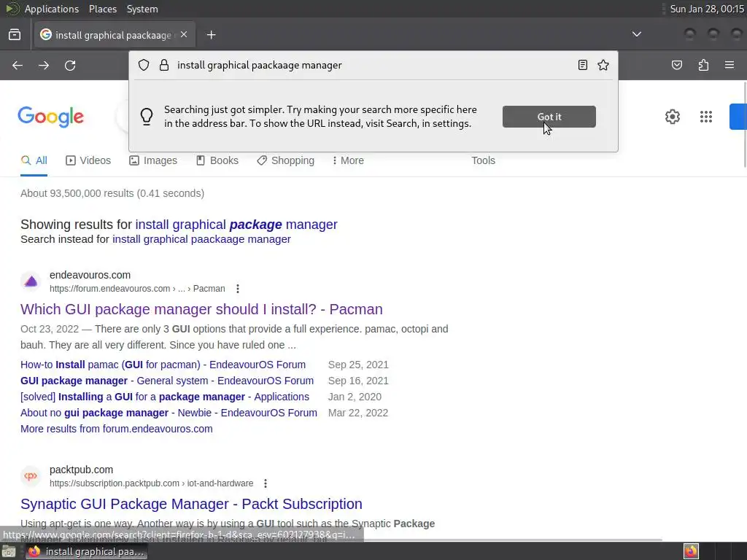This screenshot has width=747, height=560.
Task: Open Firefox View tab overview icon
Action: tap(15, 35)
